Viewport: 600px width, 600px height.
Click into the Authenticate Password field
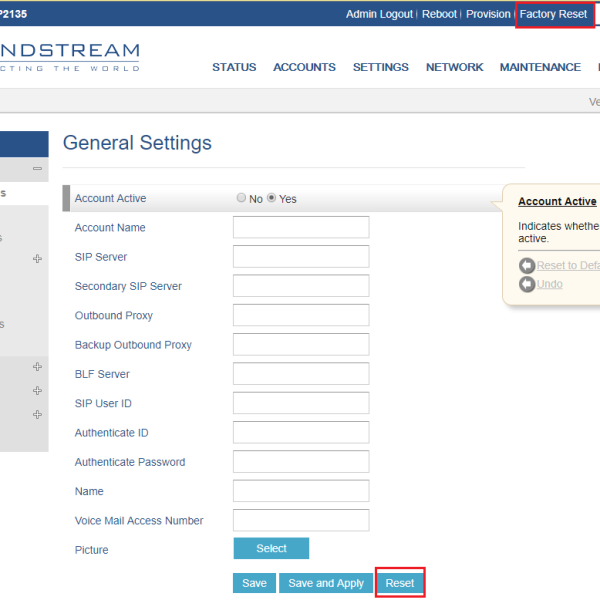coord(301,462)
